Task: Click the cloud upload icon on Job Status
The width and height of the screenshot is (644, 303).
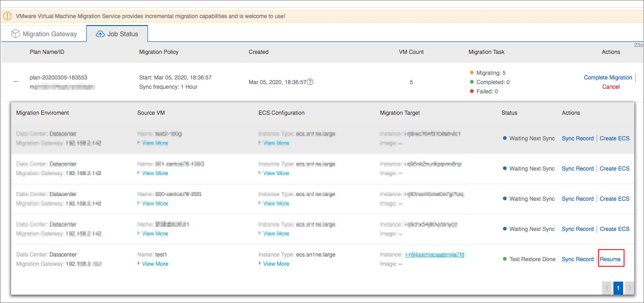Action: (100, 34)
